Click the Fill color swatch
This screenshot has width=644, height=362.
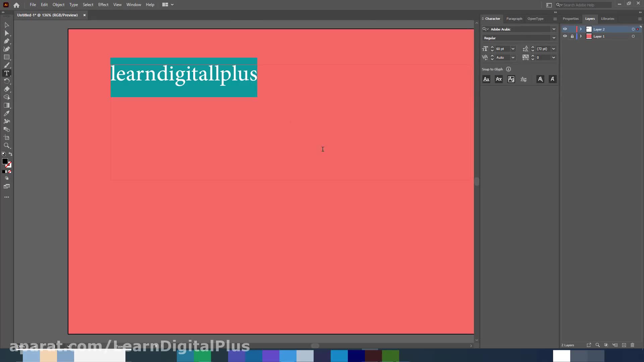click(x=5, y=162)
